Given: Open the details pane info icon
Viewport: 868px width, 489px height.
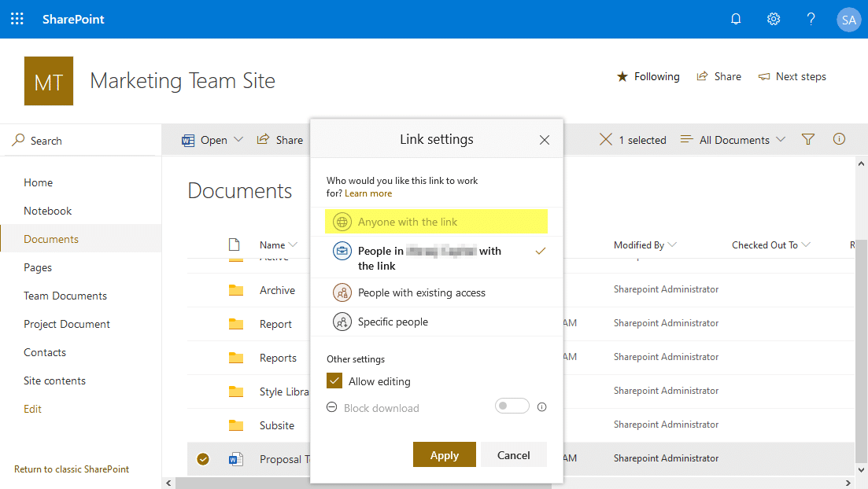Looking at the screenshot, I should (x=839, y=139).
